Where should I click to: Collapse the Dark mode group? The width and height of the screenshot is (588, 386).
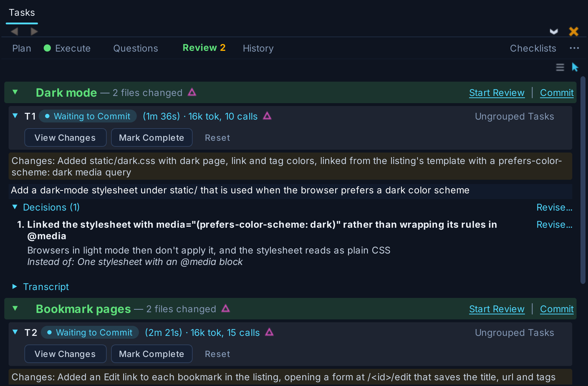tap(15, 92)
